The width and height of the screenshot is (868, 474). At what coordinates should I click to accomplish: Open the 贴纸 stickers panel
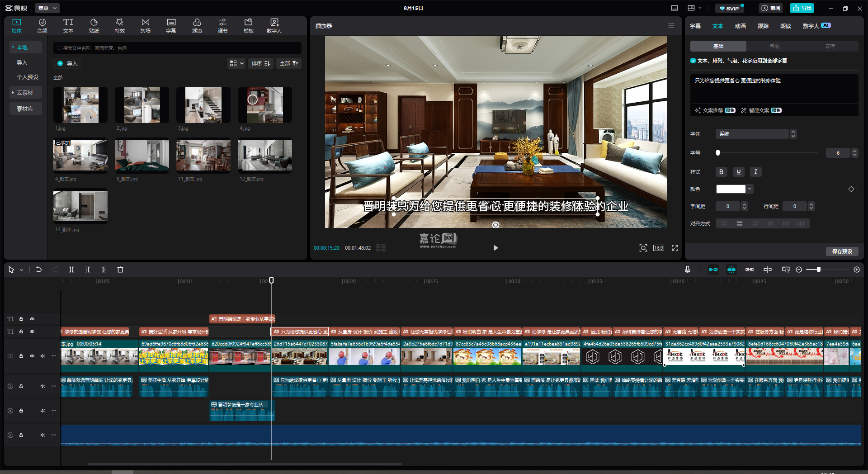tap(94, 26)
